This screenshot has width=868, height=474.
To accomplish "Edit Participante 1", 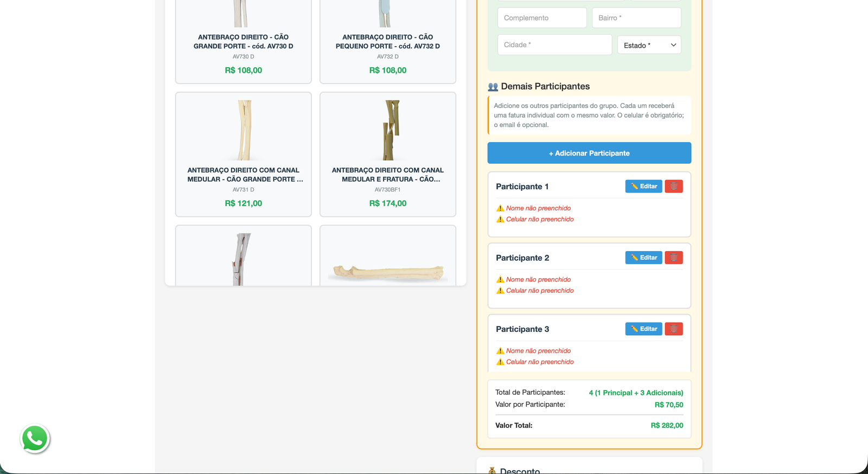I will tap(643, 186).
